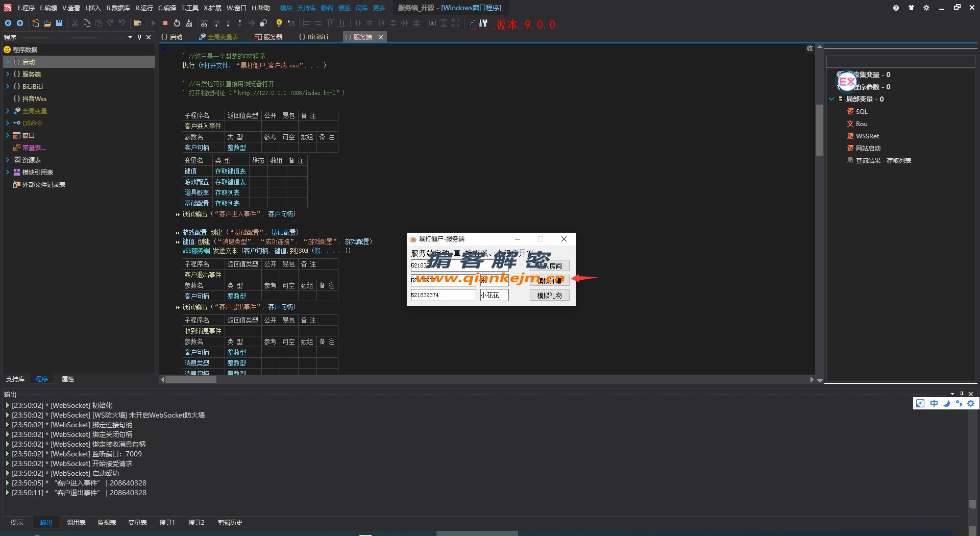Click the help question mark icon in title bar
980x536 pixels.
click(x=896, y=8)
